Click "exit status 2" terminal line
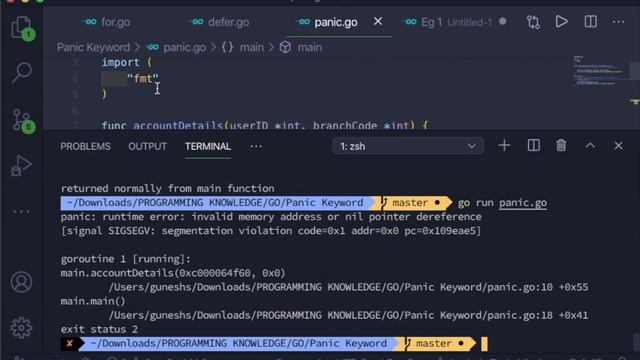640x360 pixels. pos(99,329)
